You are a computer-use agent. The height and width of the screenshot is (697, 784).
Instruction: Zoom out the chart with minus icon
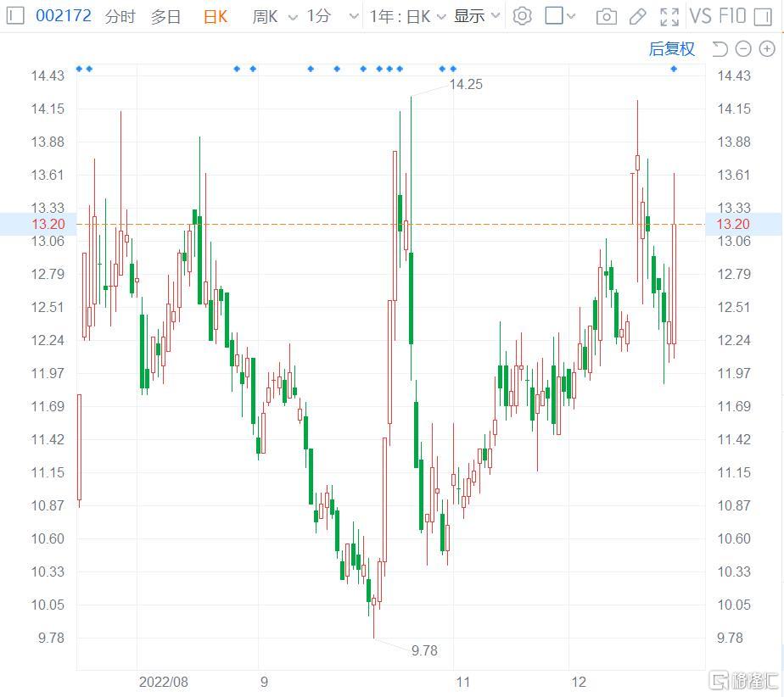tap(743, 49)
